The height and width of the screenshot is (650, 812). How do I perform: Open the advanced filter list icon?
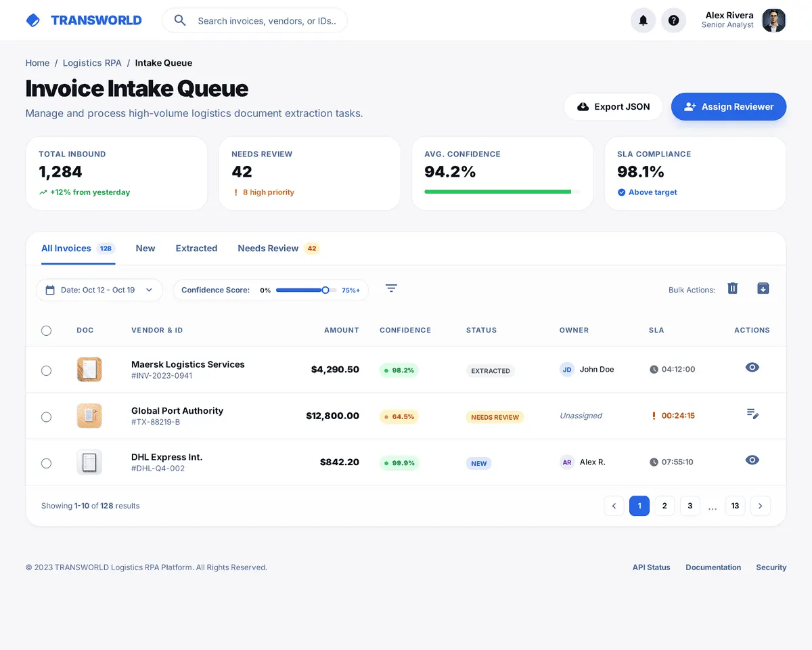click(391, 288)
